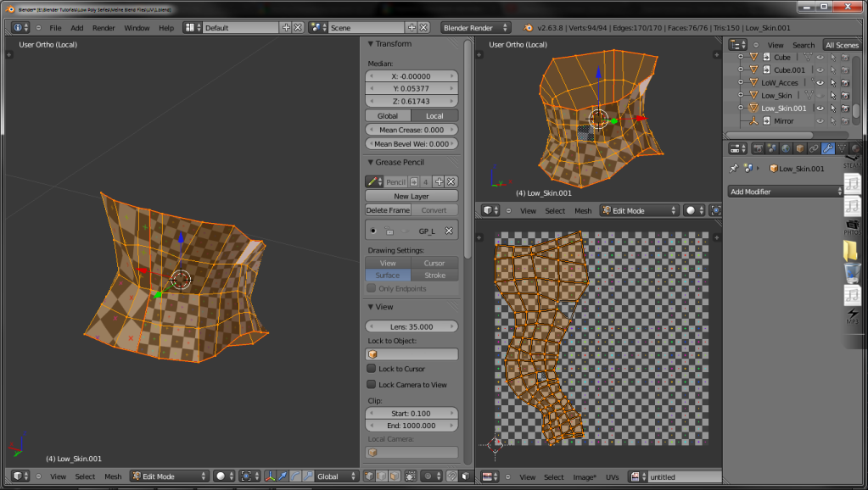
Task: Add a new screen layout plus icon
Action: pos(286,28)
